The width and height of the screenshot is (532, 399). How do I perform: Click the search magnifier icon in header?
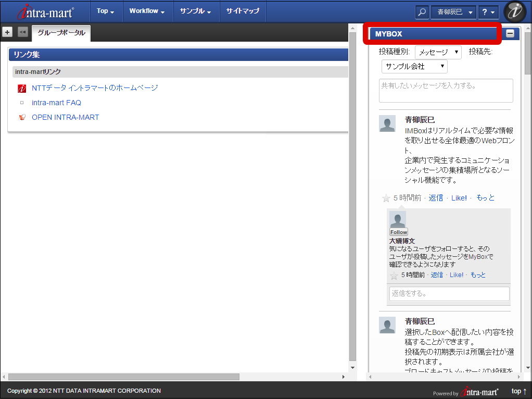tap(422, 11)
